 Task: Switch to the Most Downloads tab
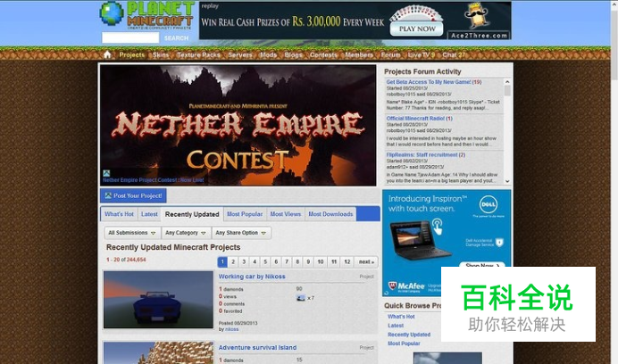pos(330,214)
